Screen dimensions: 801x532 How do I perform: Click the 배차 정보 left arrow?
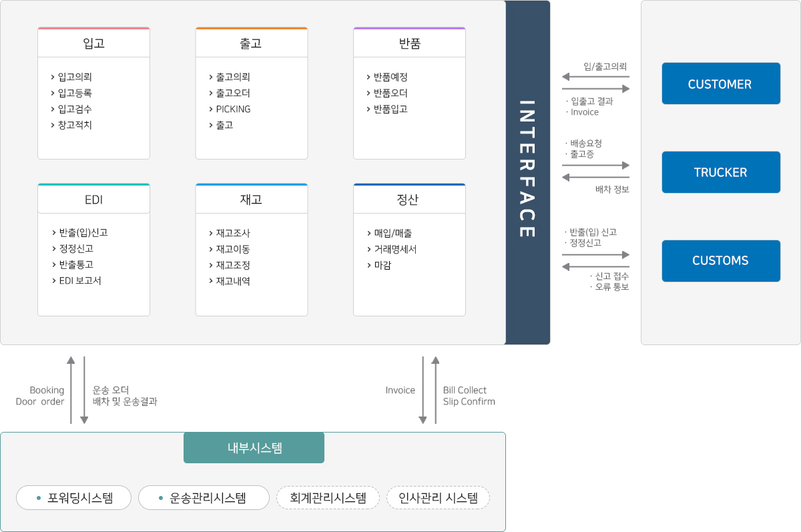(x=596, y=178)
